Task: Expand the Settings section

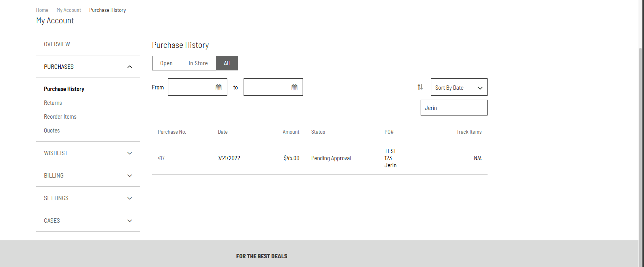Action: [x=130, y=198]
